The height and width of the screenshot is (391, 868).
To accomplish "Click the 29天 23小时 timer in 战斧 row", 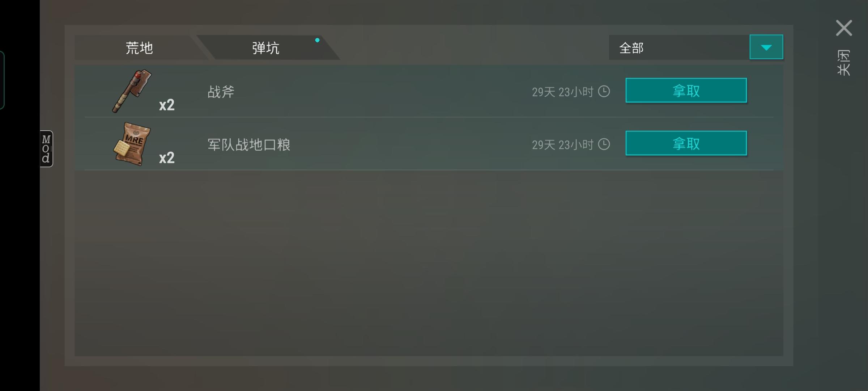I will point(562,92).
